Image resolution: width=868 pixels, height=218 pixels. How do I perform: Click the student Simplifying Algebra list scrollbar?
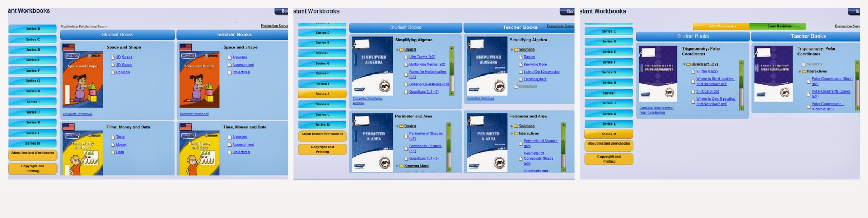coord(451,71)
